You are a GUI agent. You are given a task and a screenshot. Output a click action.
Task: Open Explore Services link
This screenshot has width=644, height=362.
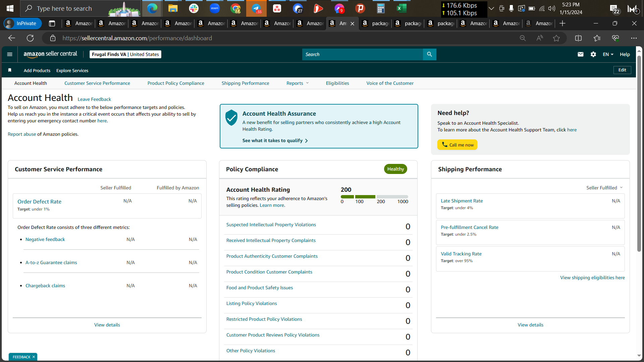coord(72,70)
